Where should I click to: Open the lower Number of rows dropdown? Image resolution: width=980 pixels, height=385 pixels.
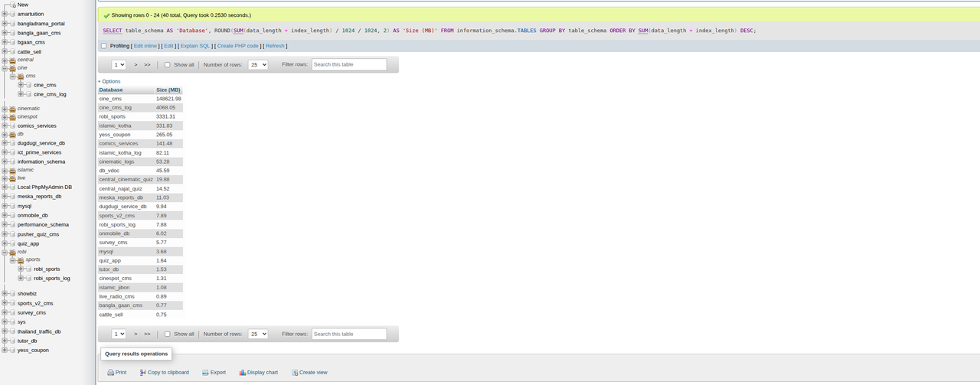click(x=258, y=334)
